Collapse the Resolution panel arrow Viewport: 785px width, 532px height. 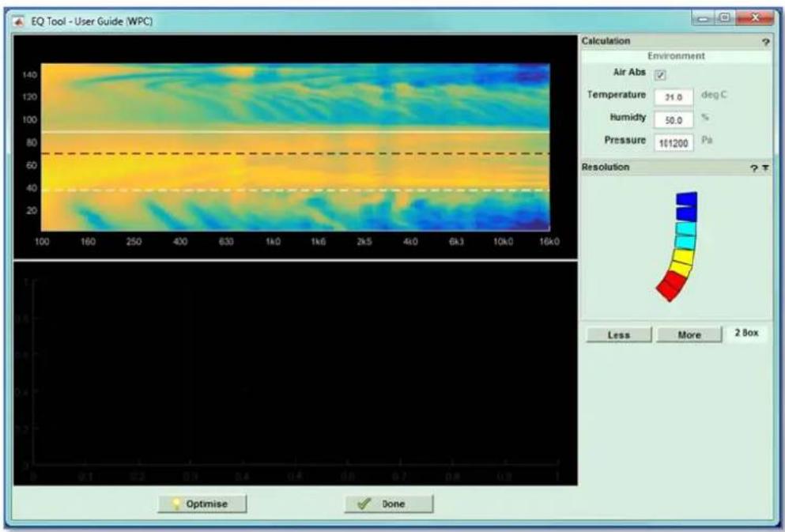point(765,168)
